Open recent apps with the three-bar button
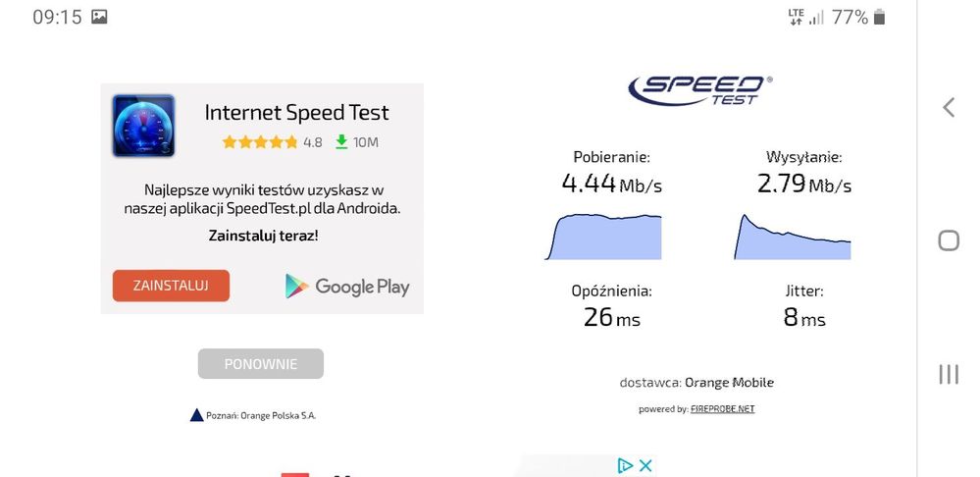 pos(948,374)
